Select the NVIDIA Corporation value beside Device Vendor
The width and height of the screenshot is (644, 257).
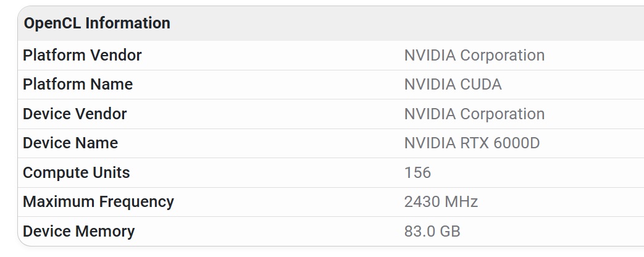474,114
